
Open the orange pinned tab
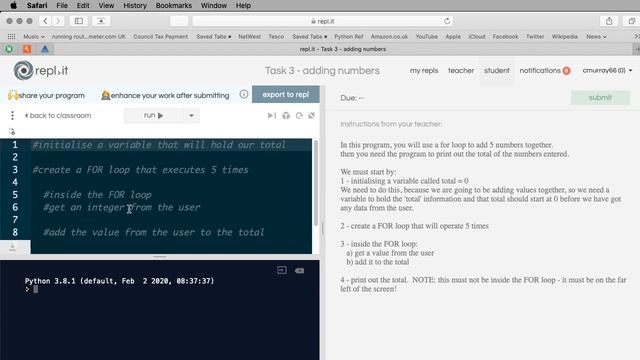point(27,49)
